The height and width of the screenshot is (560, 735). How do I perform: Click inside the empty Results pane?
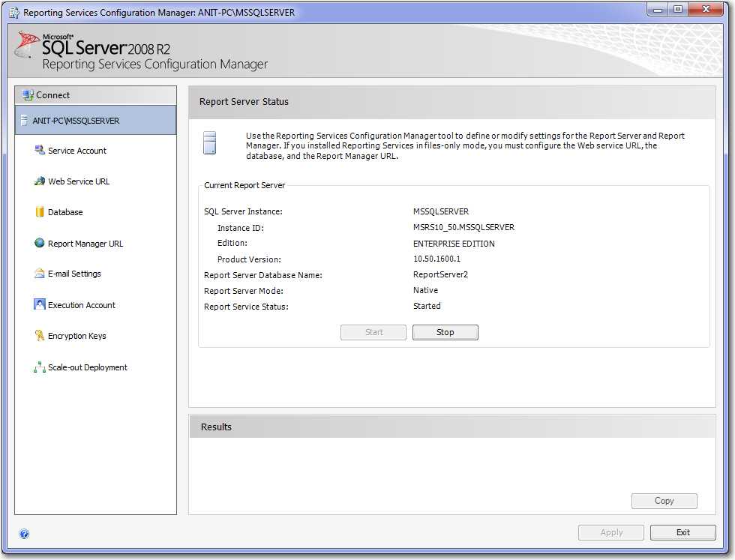405,472
